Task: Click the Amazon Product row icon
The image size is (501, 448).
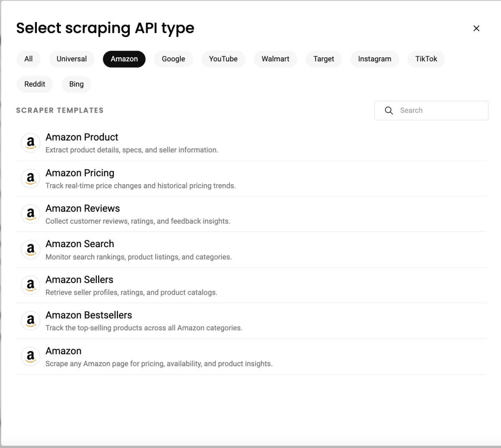Action: pos(30,143)
